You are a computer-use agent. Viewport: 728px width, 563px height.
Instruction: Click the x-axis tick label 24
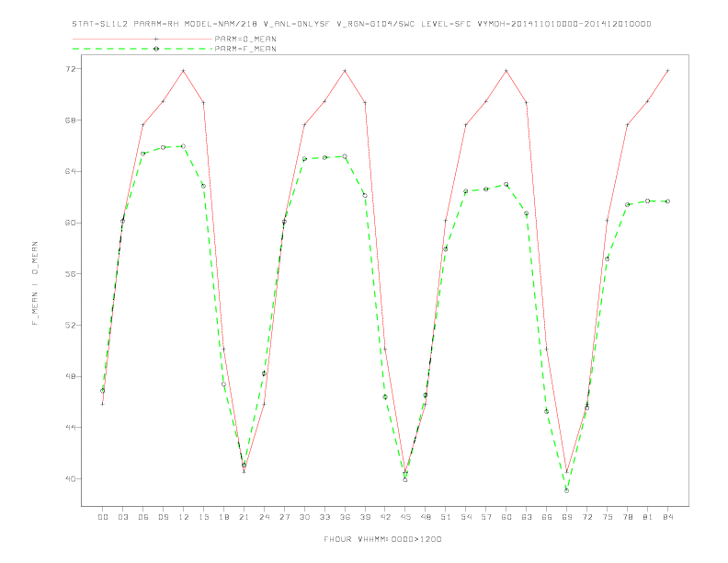tap(264, 517)
